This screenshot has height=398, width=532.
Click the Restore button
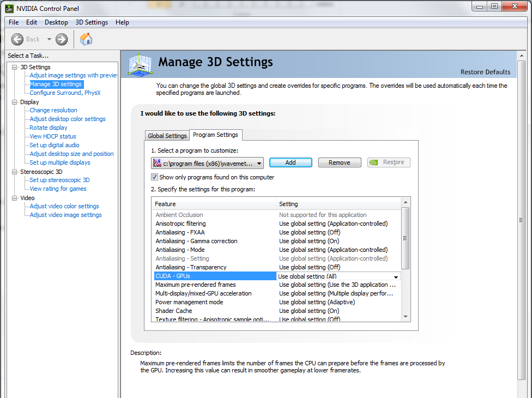pyautogui.click(x=389, y=162)
